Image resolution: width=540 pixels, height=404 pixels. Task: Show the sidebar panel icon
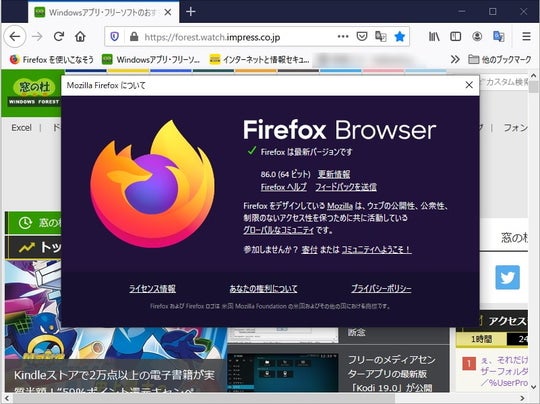click(x=455, y=37)
